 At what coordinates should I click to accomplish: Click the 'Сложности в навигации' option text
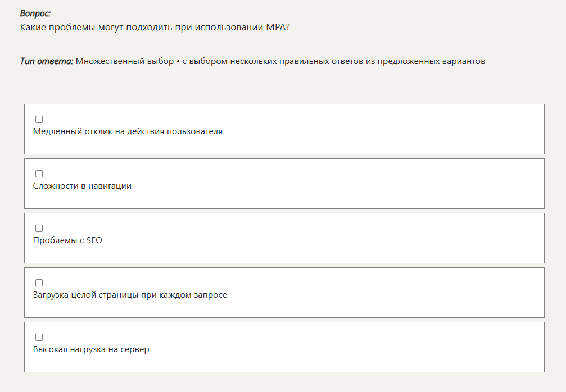[82, 186]
